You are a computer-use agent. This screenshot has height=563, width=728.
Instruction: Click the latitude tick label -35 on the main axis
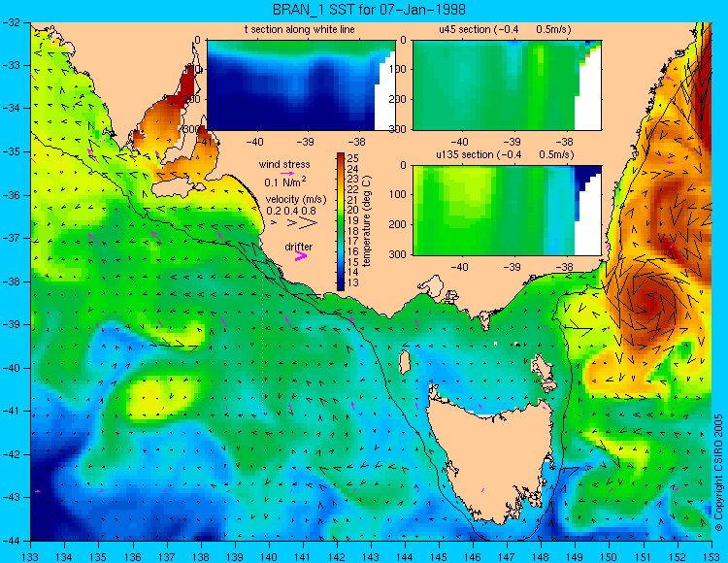pyautogui.click(x=11, y=151)
